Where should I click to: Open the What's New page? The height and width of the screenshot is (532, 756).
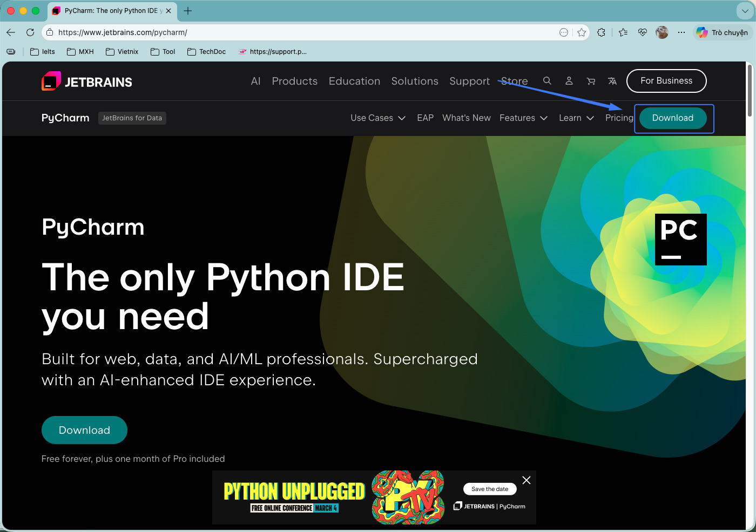tap(467, 118)
